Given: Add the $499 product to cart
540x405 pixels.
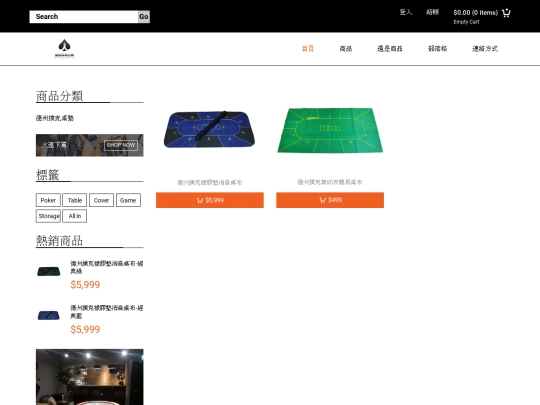Looking at the screenshot, I should 330,200.
